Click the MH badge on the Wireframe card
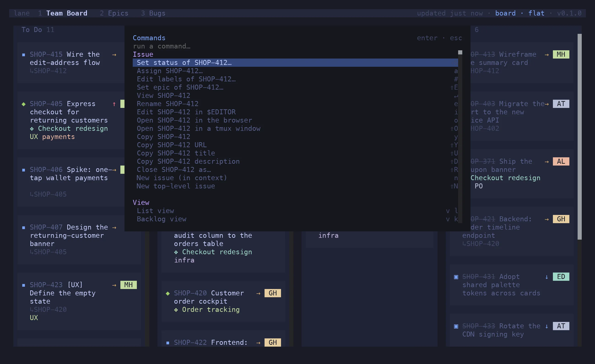Viewport: 595px width, 364px height. (x=561, y=54)
